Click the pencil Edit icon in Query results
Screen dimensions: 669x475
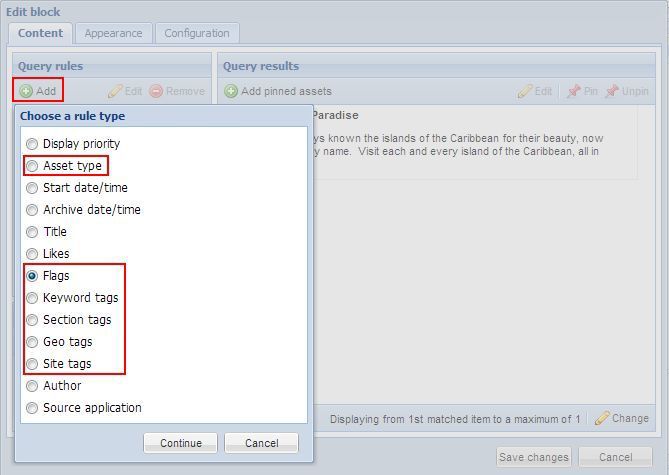tap(525, 91)
